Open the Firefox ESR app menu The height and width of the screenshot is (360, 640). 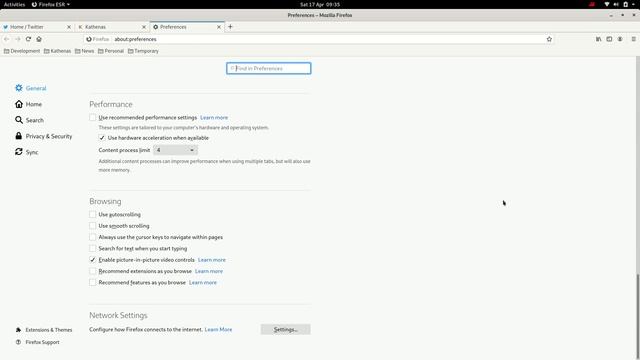click(51, 4)
